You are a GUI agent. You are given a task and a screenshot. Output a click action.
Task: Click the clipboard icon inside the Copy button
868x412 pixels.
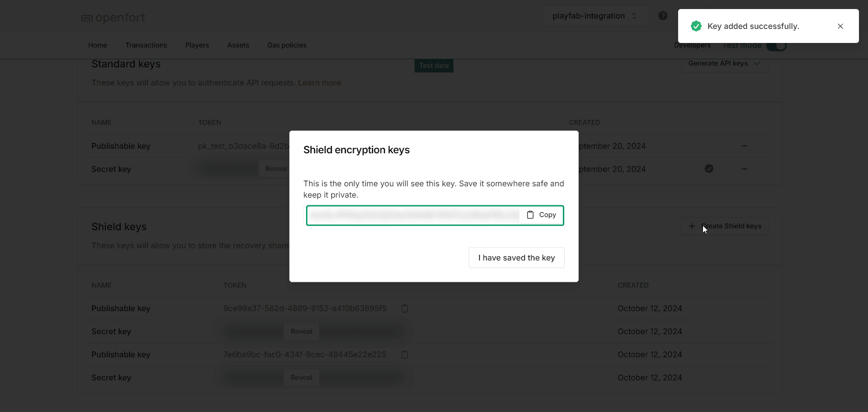pyautogui.click(x=530, y=215)
